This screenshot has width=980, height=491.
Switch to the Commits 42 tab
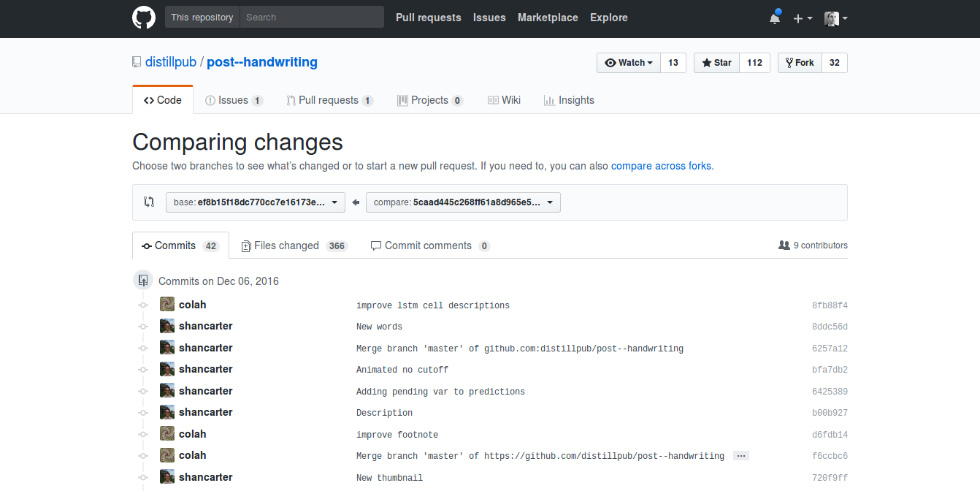coord(180,245)
